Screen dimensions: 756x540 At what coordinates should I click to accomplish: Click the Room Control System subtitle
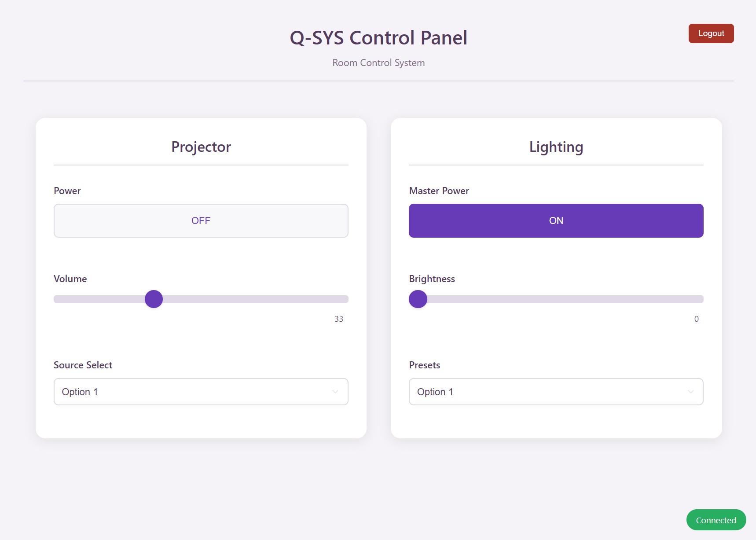(378, 63)
